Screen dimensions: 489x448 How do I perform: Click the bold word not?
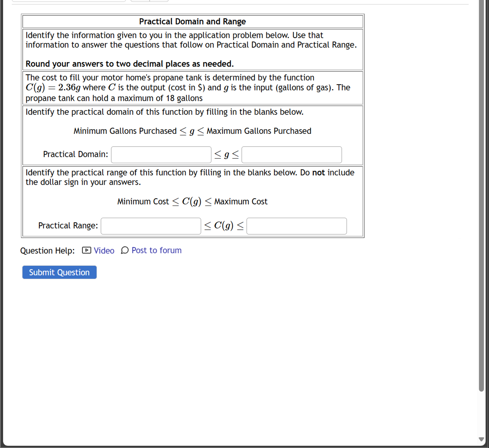coord(318,173)
